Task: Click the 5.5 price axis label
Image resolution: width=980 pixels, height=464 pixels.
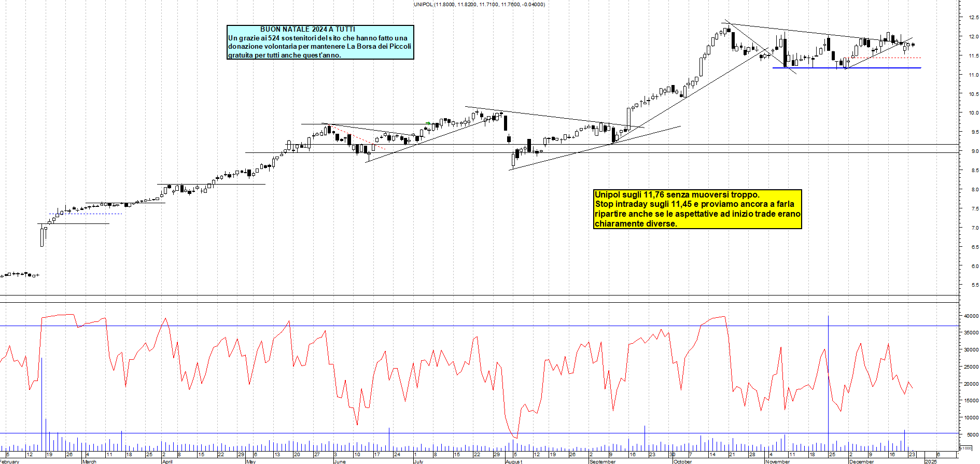Action: [x=975, y=285]
